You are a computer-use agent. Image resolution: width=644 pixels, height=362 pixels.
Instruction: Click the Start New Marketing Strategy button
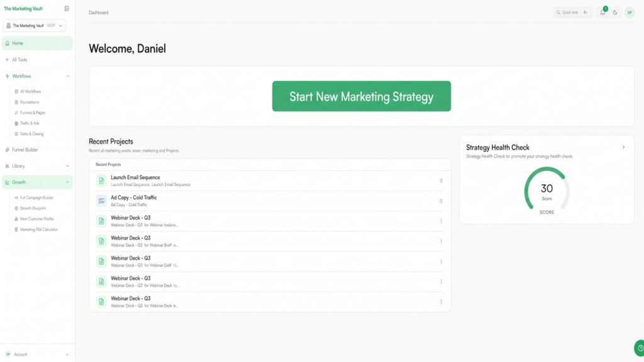[x=362, y=96]
